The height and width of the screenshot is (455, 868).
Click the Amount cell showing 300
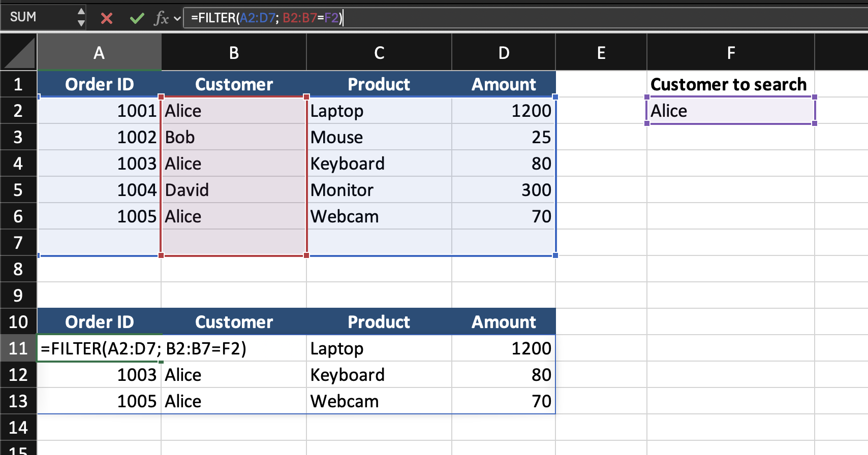(x=503, y=190)
